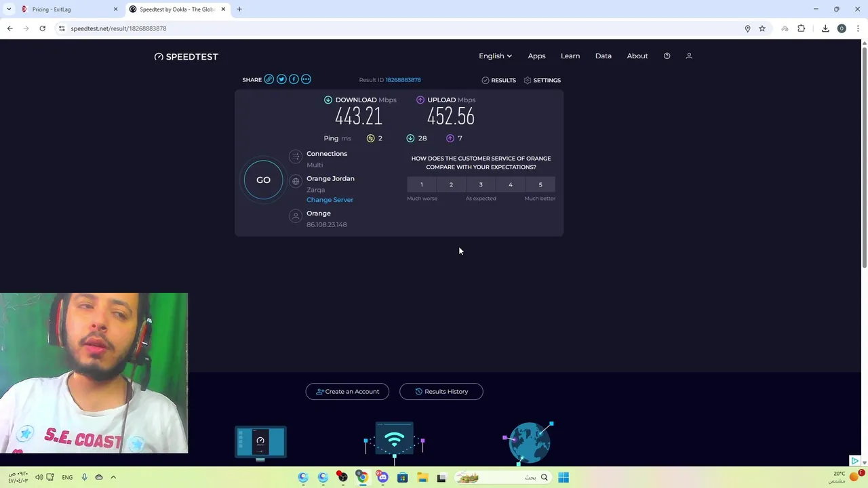
Task: Click the idle ping icon
Action: 370,138
